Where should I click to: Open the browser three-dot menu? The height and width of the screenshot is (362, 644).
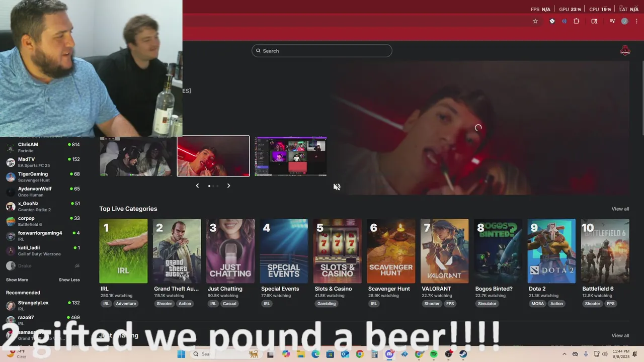[x=636, y=21]
